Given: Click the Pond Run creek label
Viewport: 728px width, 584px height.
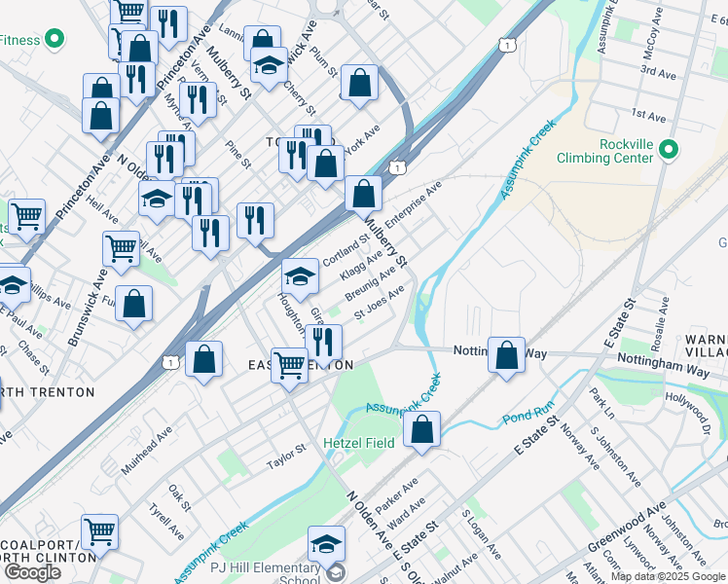Looking at the screenshot, I should tap(528, 413).
